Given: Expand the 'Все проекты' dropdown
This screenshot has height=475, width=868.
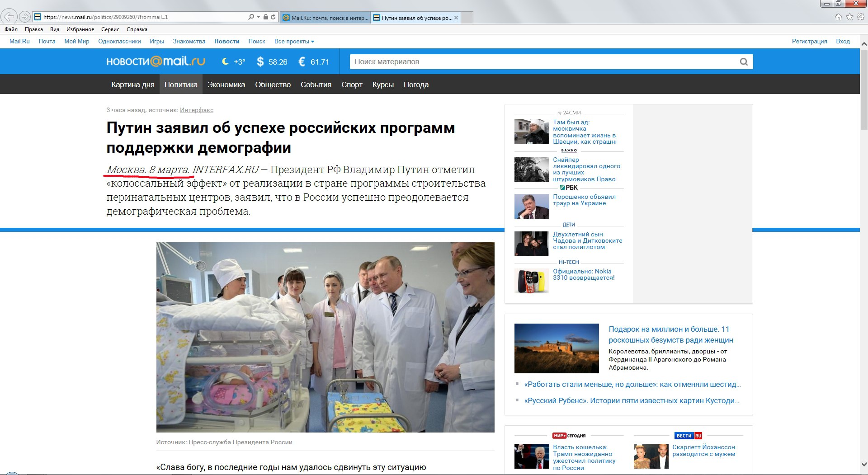Looking at the screenshot, I should [294, 42].
